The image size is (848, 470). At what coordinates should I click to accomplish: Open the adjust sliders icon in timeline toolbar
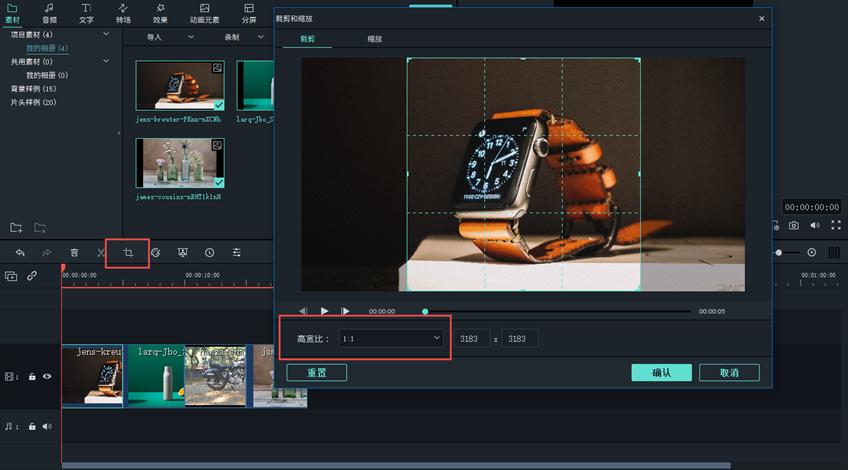click(x=237, y=253)
